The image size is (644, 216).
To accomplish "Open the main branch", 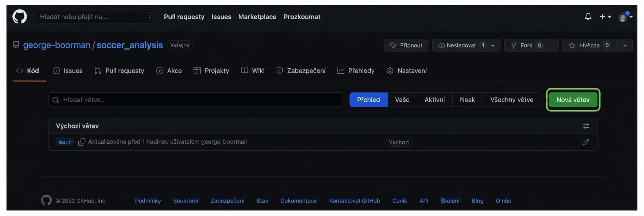I will [65, 142].
